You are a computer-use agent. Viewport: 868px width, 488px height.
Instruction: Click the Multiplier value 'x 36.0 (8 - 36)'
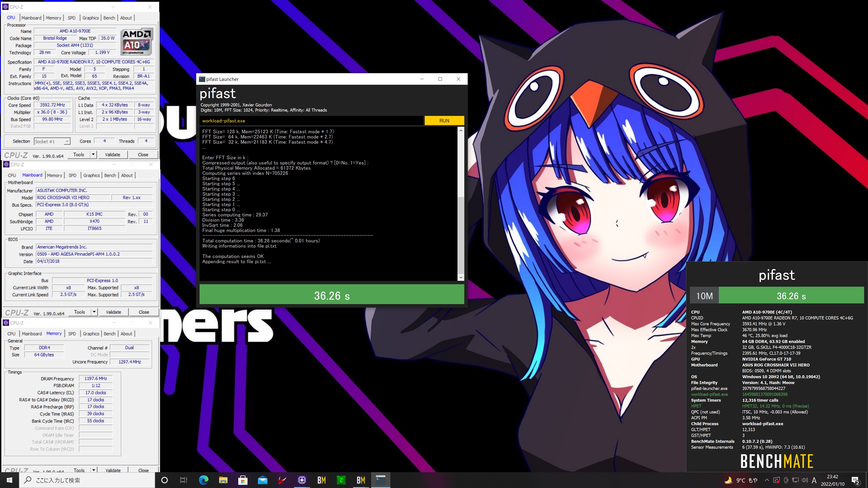[x=52, y=112]
